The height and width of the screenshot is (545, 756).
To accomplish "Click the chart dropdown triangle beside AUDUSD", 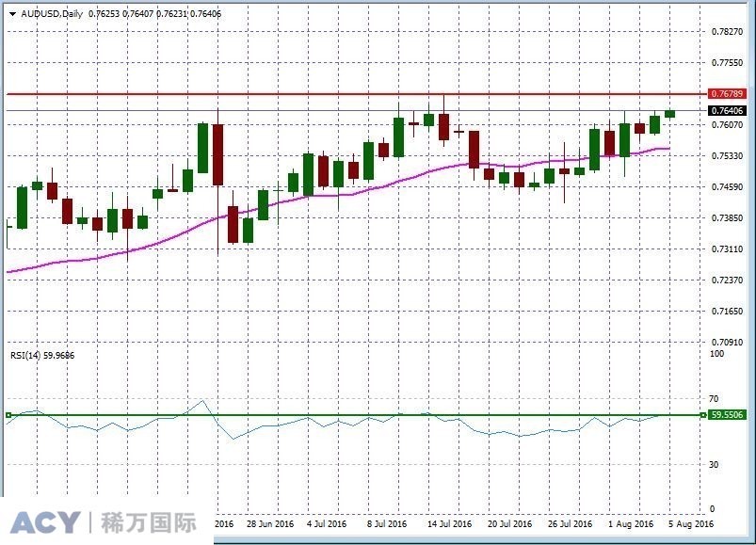I will click(13, 14).
